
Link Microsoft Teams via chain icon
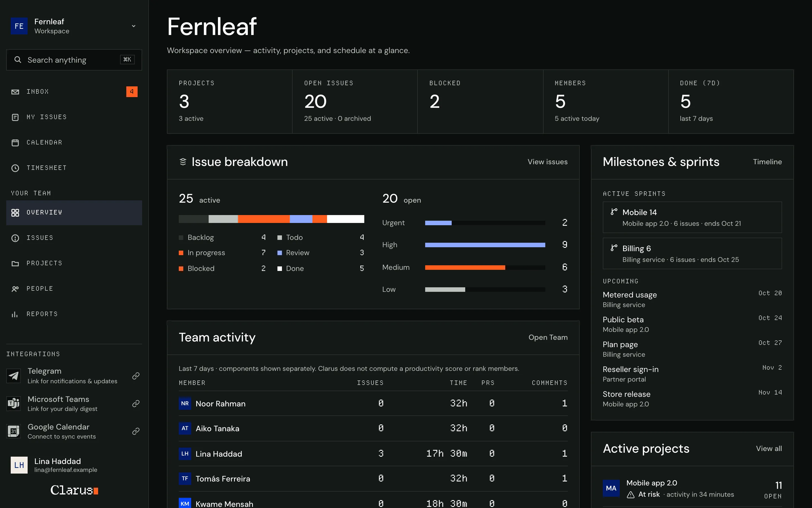(x=136, y=403)
